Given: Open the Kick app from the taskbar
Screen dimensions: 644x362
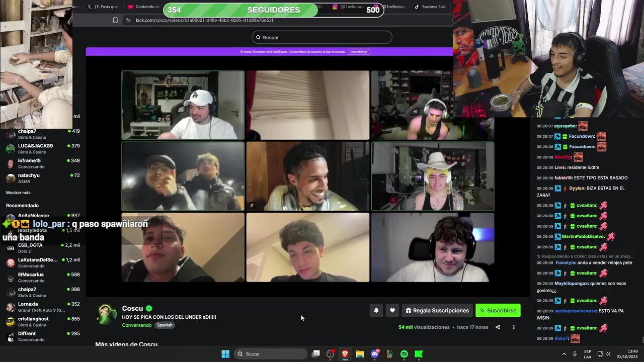Looking at the screenshot, I should pyautogui.click(x=419, y=354).
